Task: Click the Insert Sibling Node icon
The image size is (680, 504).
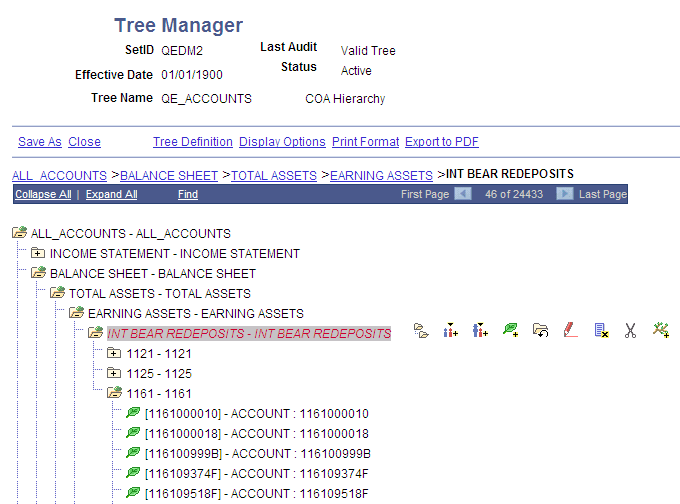Action: point(451,331)
